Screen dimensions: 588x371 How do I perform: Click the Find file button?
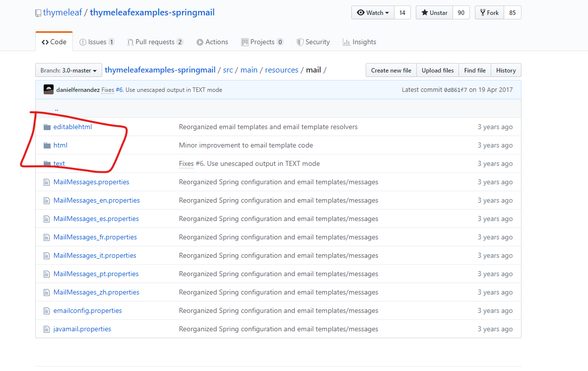(475, 70)
